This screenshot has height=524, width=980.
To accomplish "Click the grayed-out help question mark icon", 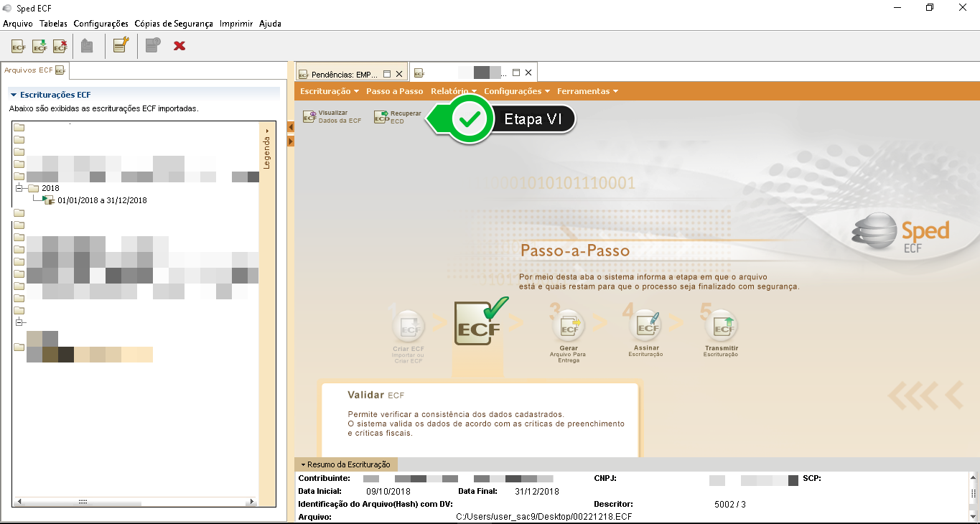I will (153, 46).
